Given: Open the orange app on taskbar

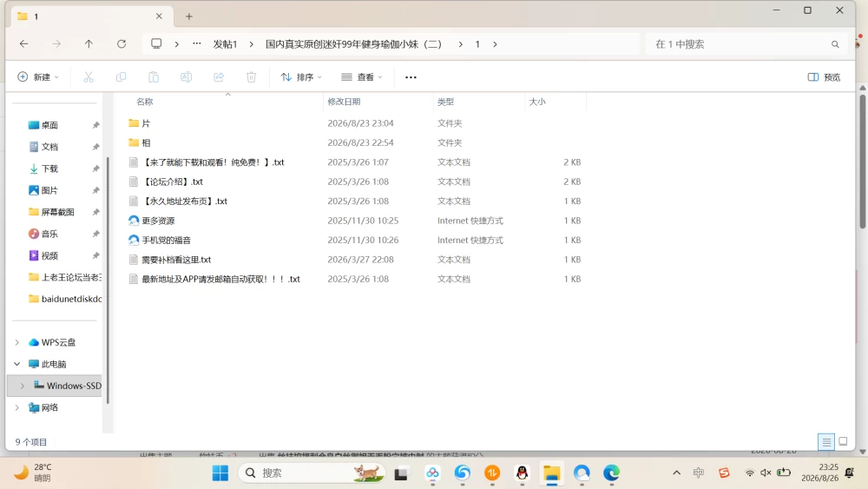Looking at the screenshot, I should (x=491, y=473).
